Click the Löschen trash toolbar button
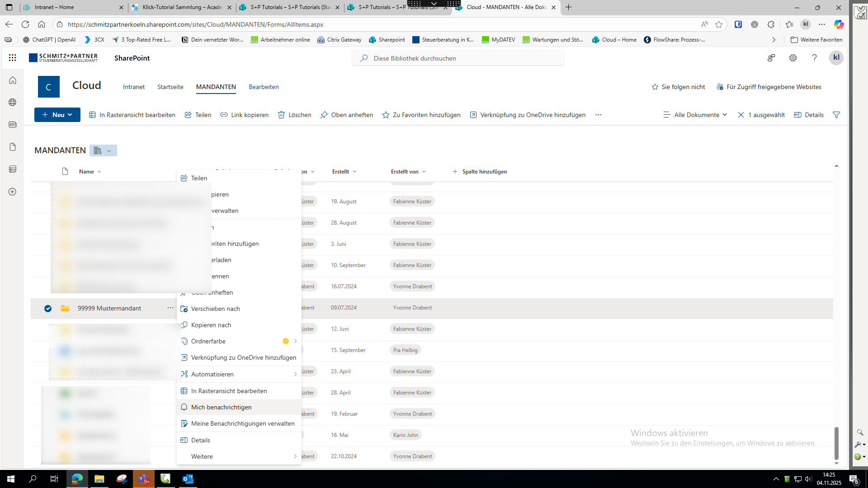This screenshot has width=868, height=488. [294, 115]
